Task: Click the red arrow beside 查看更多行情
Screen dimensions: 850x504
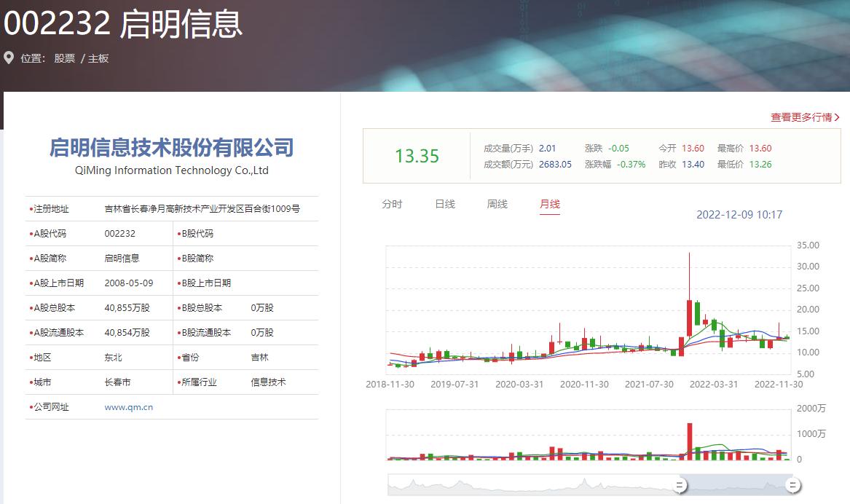Action: pyautogui.click(x=838, y=117)
